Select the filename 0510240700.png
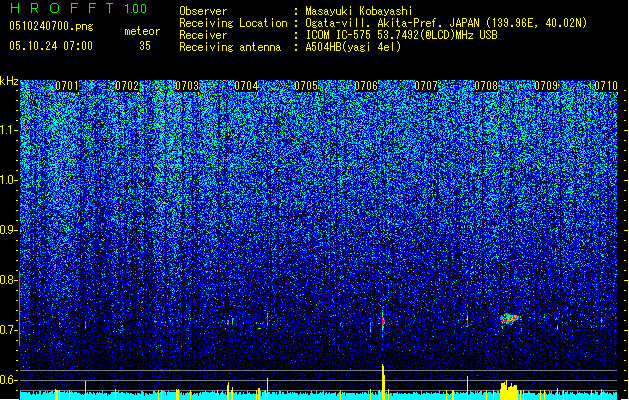629x400 pixels. click(51, 27)
